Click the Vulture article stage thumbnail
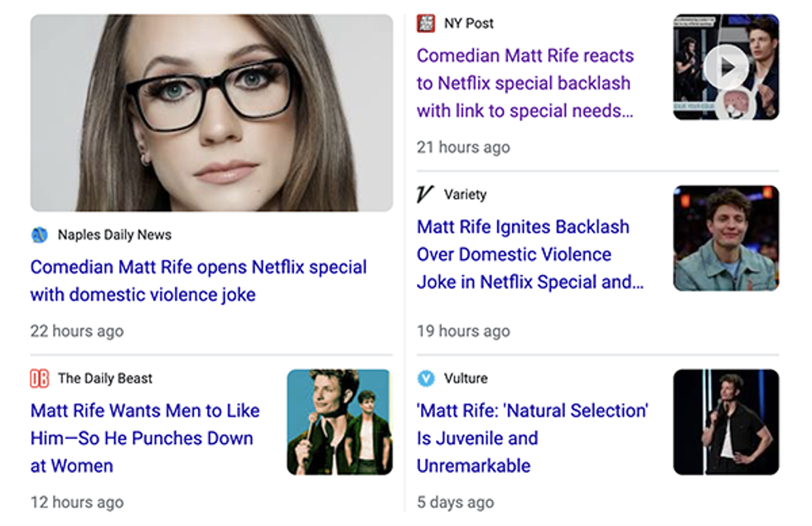812x526 pixels. click(x=726, y=422)
